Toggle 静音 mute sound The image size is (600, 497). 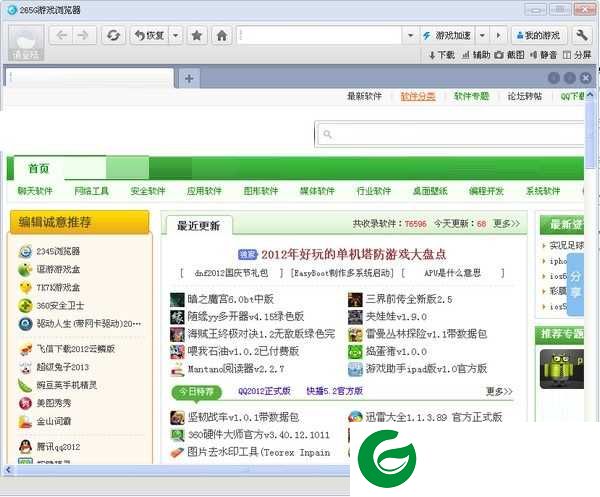[543, 55]
